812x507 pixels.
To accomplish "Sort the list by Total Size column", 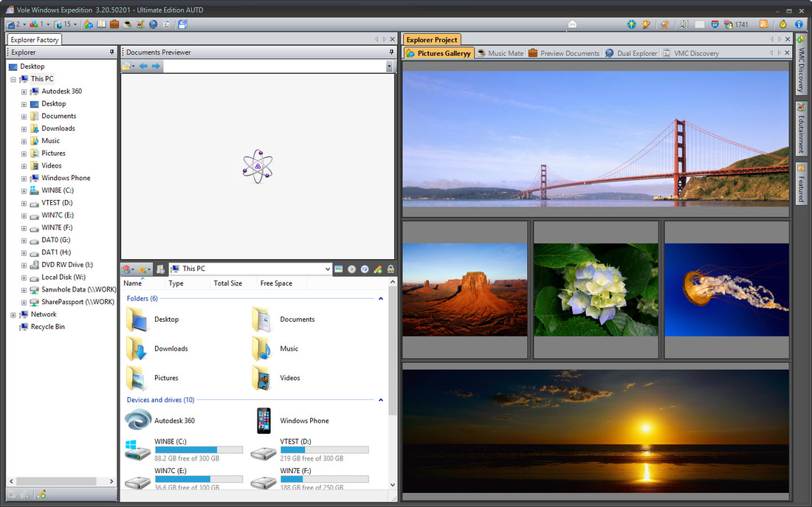I will click(227, 283).
